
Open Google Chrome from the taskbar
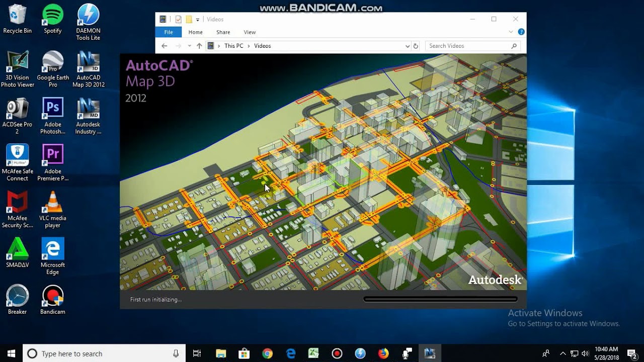coord(267,353)
